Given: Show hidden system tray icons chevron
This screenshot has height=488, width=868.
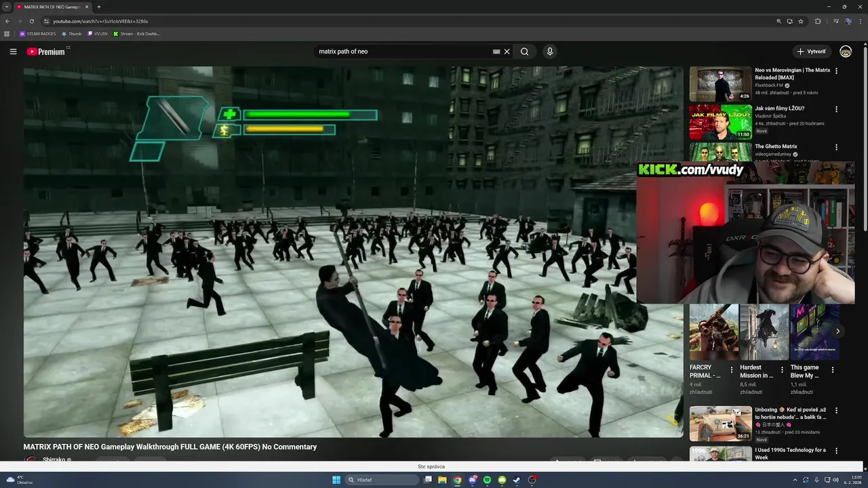Looking at the screenshot, I should pyautogui.click(x=795, y=480).
